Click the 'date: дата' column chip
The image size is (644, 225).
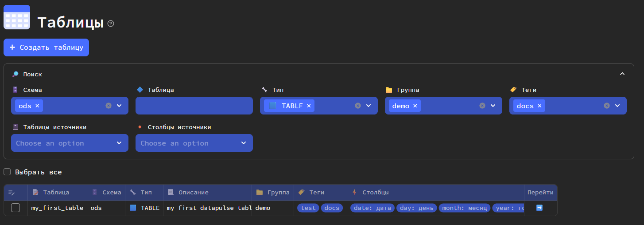click(372, 208)
